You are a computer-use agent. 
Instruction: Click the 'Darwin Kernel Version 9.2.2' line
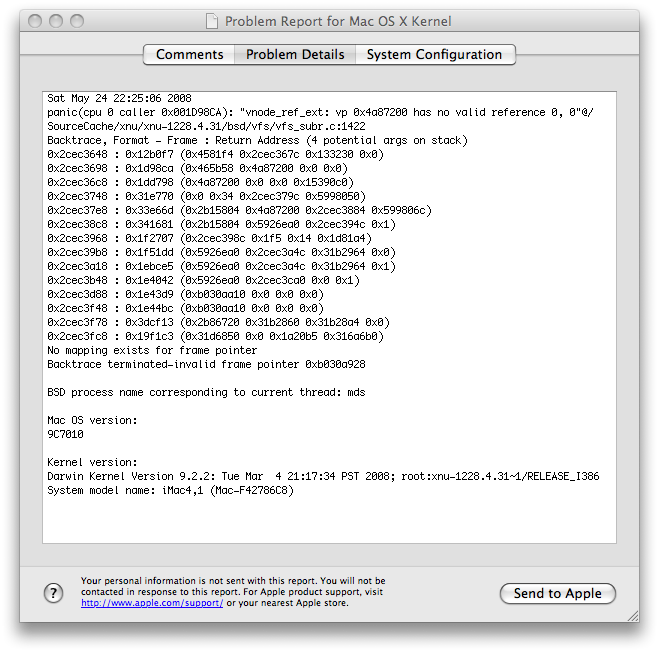pos(323,476)
